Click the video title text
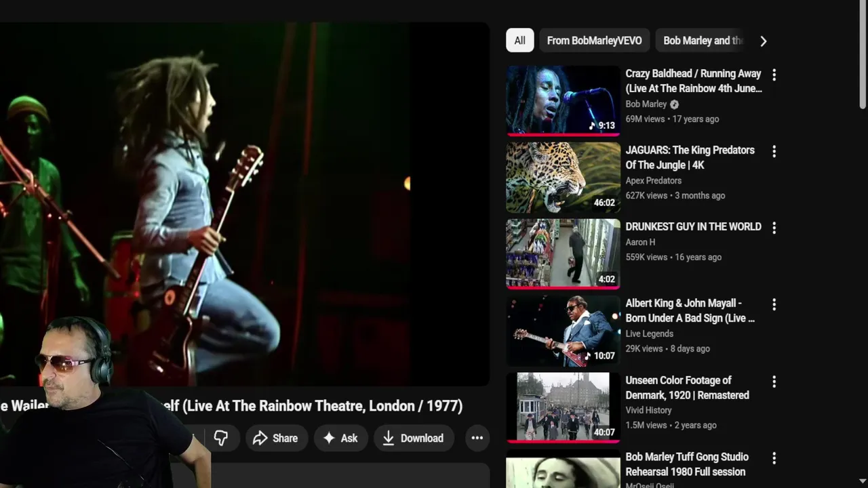Viewport: 868px width, 488px height. click(x=312, y=406)
